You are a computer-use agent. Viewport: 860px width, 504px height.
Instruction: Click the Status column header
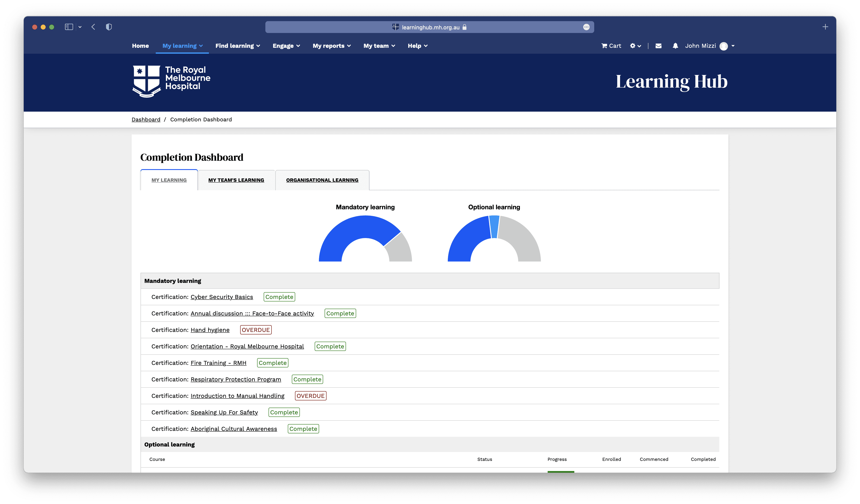[x=485, y=459]
